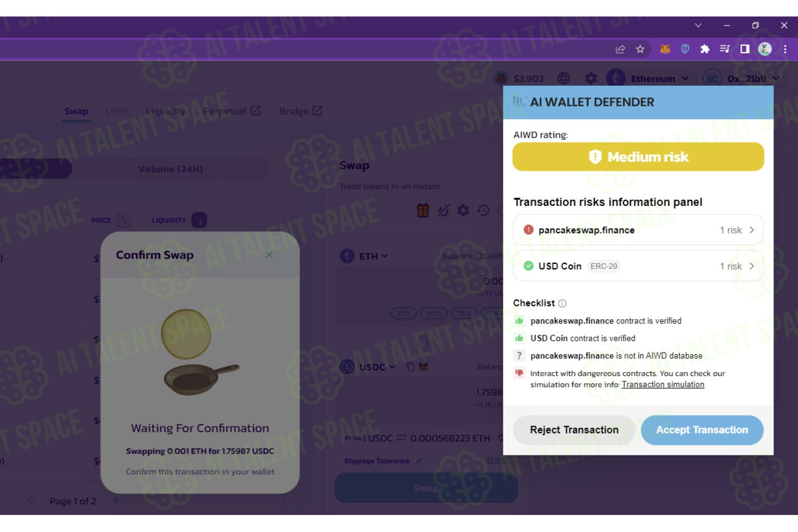Open the Chrome three-dot menu

click(785, 49)
